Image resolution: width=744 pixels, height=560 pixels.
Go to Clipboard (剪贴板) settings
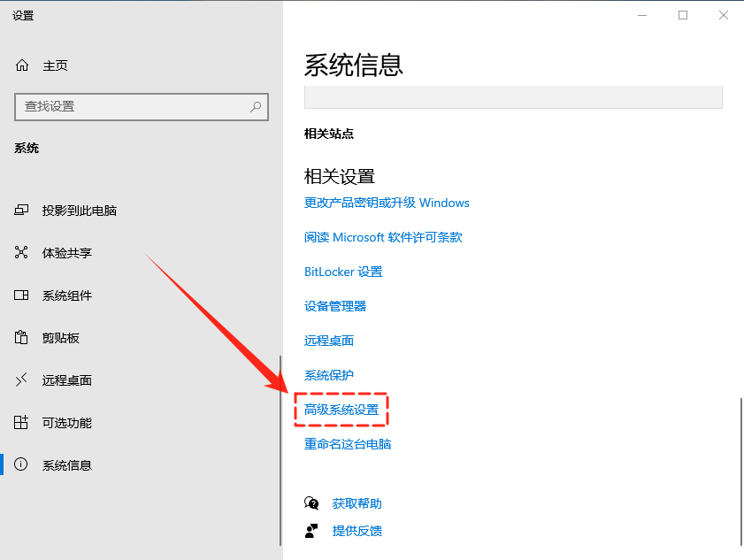[x=61, y=338]
